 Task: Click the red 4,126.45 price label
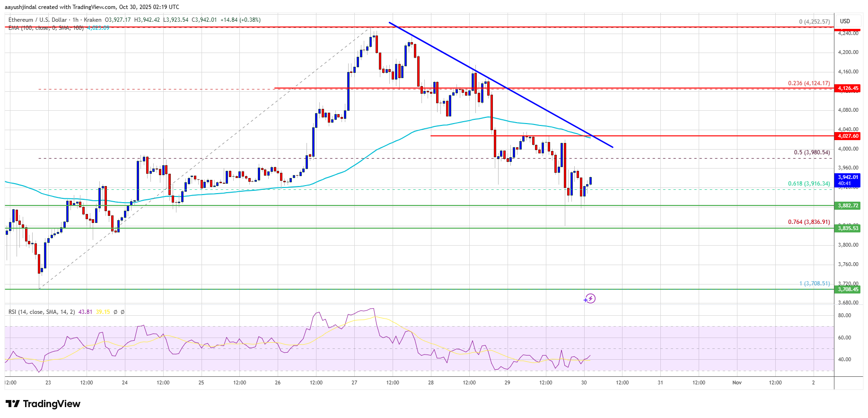(x=848, y=89)
